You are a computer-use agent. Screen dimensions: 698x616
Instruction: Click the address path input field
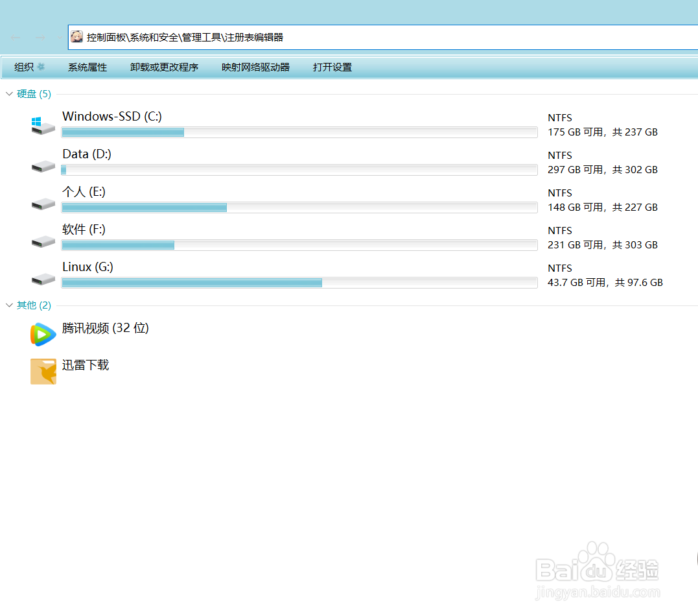383,38
